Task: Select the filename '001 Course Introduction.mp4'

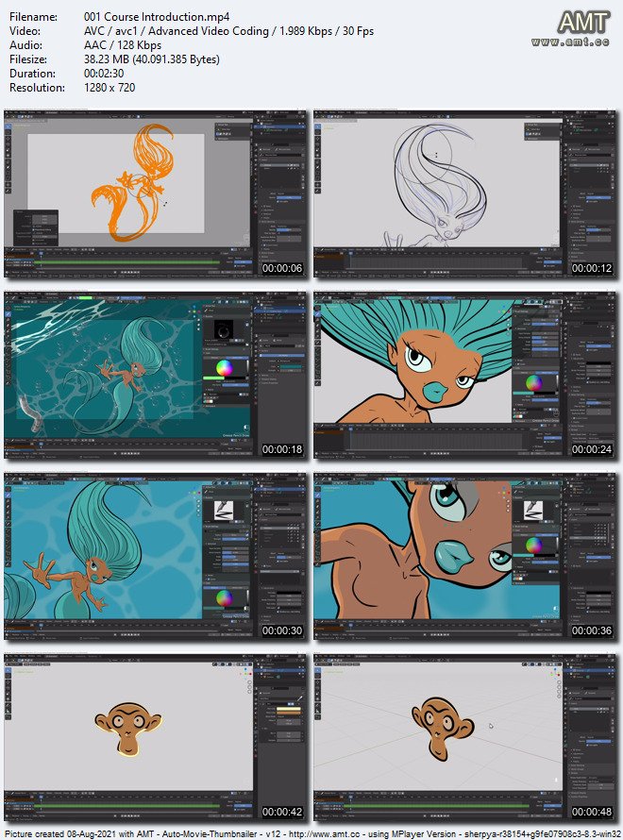Action: click(x=157, y=17)
